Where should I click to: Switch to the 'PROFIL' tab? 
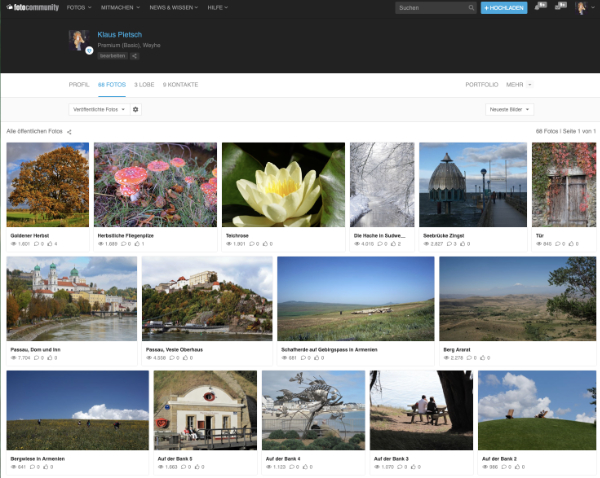[79, 85]
